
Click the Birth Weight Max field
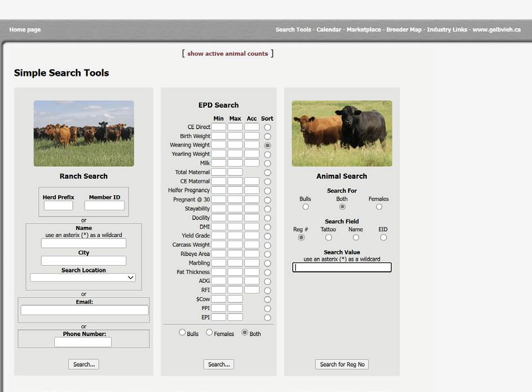[235, 136]
